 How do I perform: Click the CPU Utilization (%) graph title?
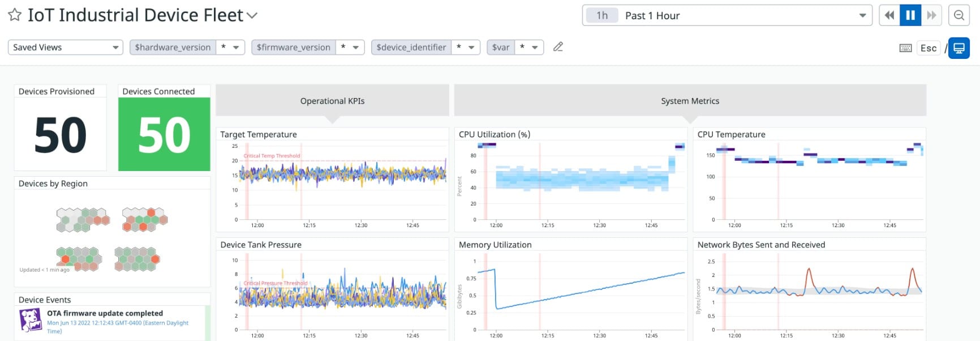tap(495, 134)
